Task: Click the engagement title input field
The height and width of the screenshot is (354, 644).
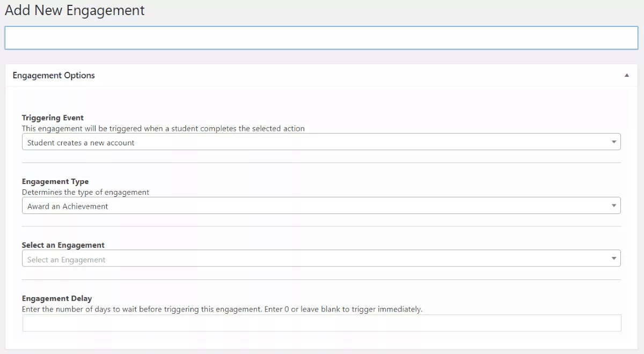Action: pos(321,38)
